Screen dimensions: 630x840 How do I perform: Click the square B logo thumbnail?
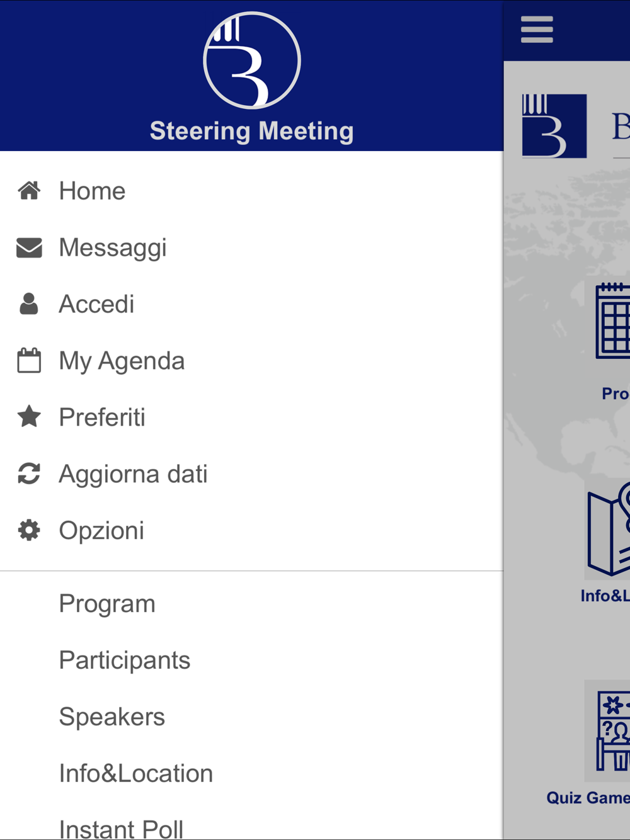[554, 126]
